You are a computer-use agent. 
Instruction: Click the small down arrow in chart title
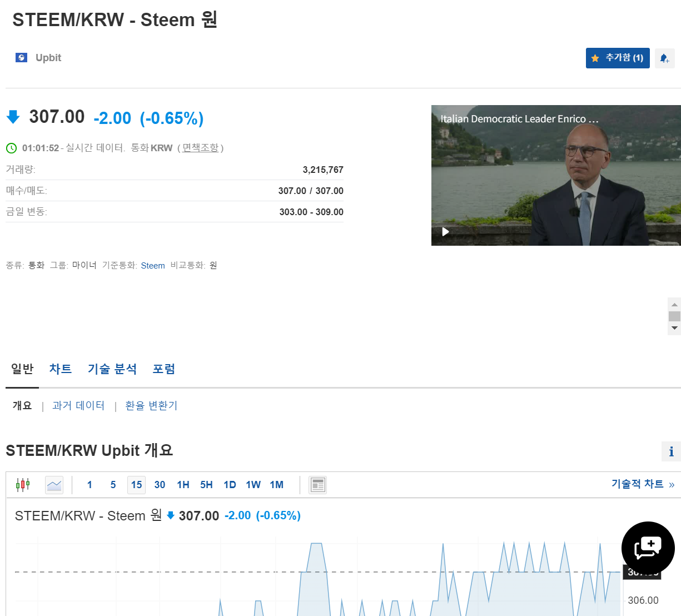point(171,515)
